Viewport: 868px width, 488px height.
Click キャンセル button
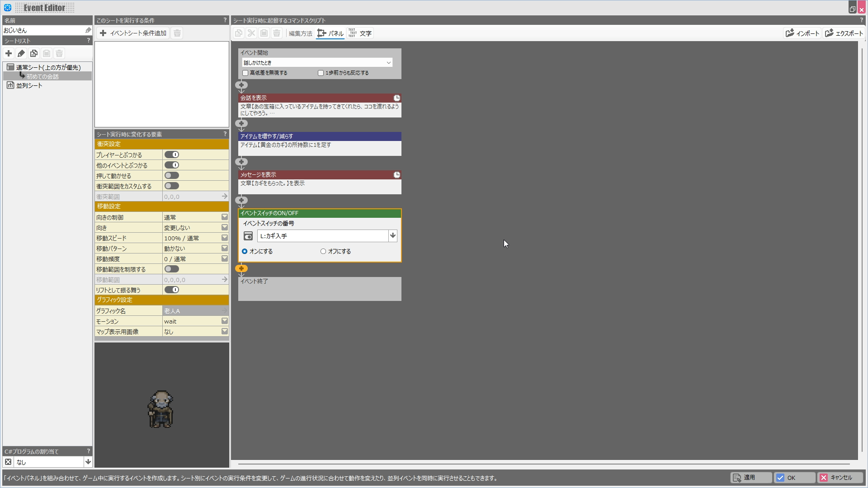(x=840, y=478)
